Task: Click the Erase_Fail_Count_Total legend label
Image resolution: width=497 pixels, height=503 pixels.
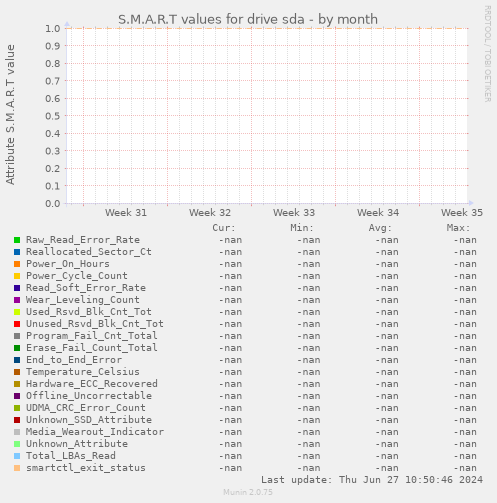Action: [x=92, y=348]
